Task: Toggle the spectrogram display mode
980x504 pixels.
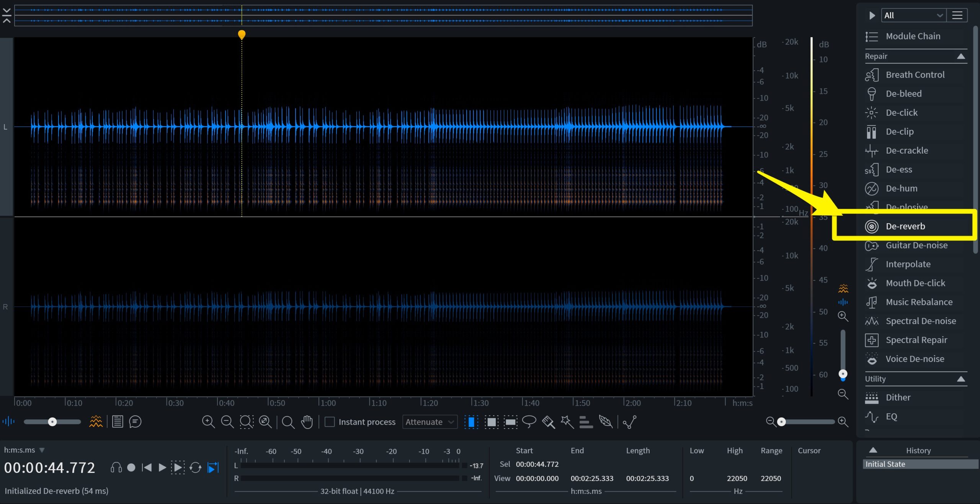Action: tap(96, 421)
